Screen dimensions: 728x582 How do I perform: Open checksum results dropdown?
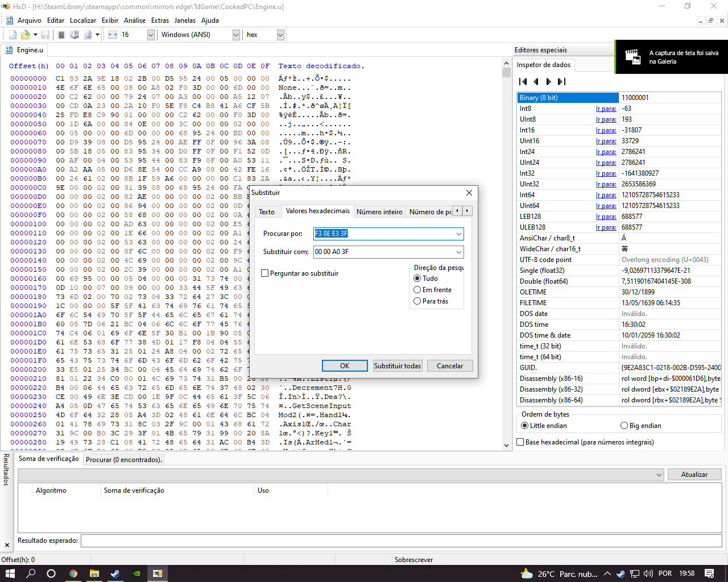coord(659,475)
